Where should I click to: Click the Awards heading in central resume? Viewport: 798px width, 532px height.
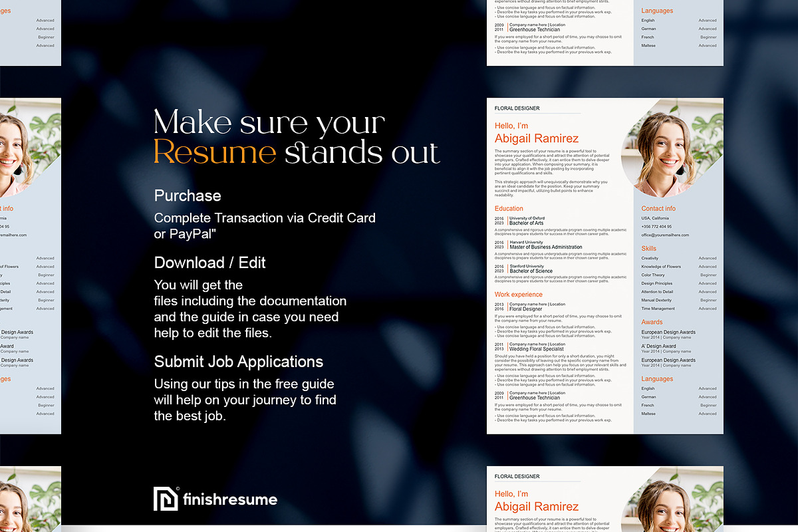click(x=652, y=323)
